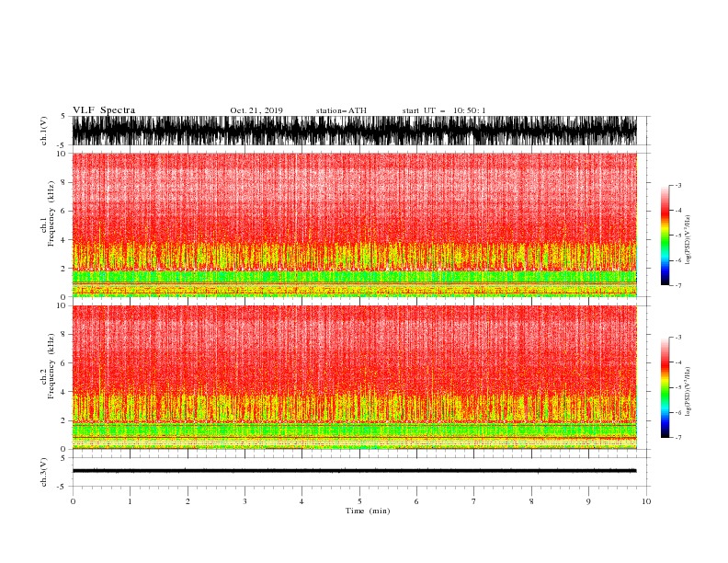Click the "10" kHz tick on the ch.1 frequency axis
The height and width of the screenshot is (563, 728).
[62, 154]
